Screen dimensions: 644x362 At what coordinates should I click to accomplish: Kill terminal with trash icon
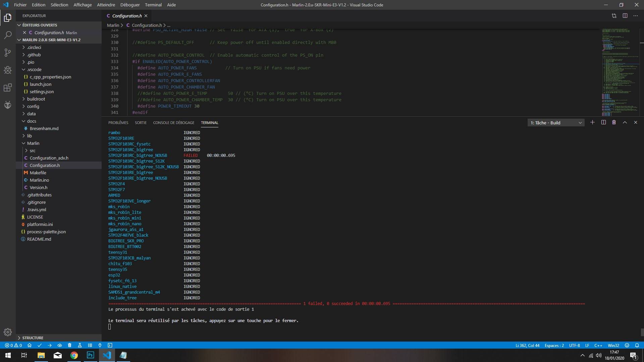[614, 123]
